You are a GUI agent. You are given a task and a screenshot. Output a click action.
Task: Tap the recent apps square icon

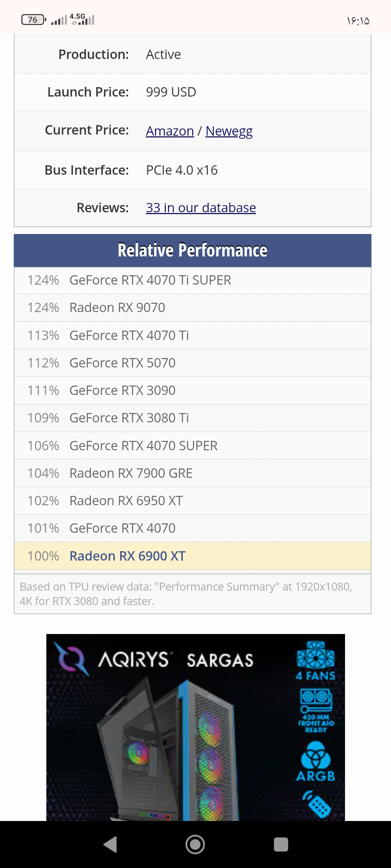click(x=281, y=844)
